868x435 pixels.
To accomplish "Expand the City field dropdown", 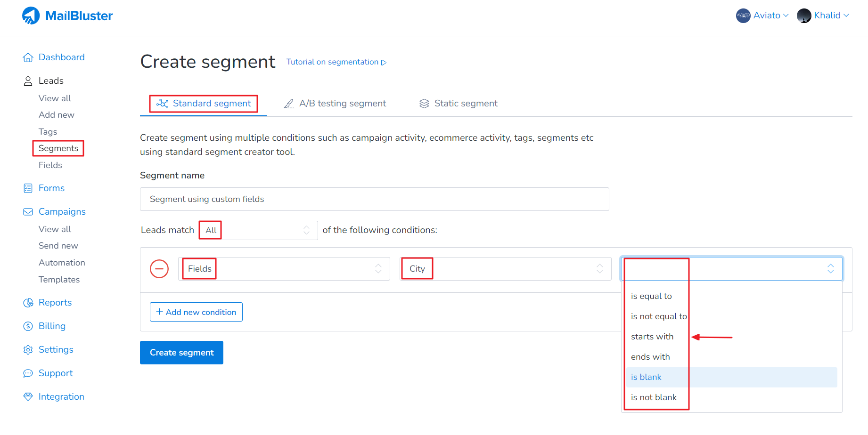I will click(505, 269).
